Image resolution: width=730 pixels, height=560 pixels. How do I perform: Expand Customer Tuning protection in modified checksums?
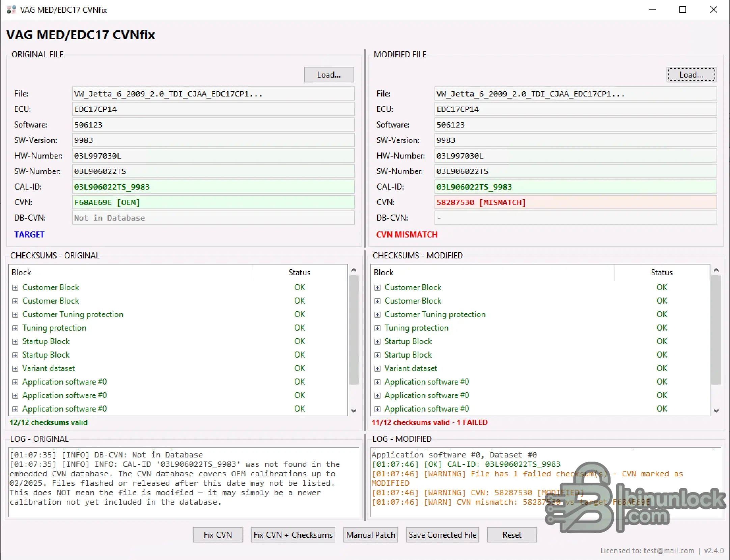pos(377,314)
